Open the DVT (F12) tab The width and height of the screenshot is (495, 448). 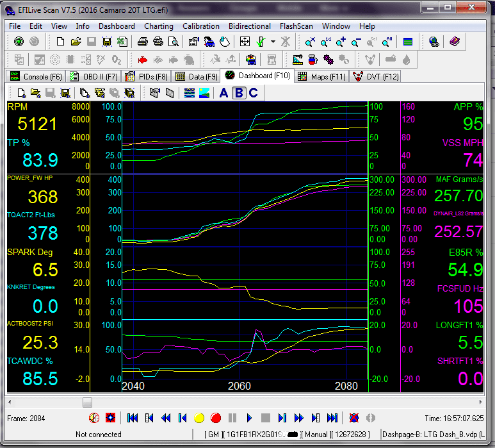[x=376, y=76]
